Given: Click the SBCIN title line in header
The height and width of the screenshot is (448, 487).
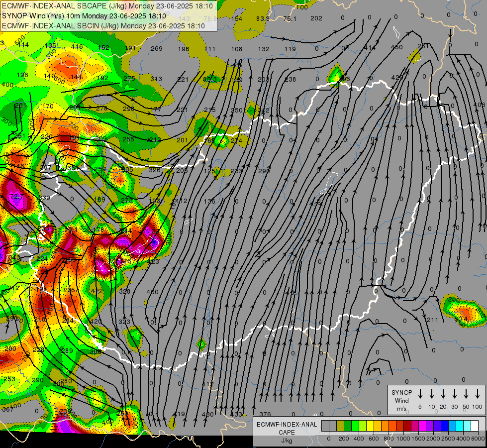Looking at the screenshot, I should pyautogui.click(x=103, y=26).
